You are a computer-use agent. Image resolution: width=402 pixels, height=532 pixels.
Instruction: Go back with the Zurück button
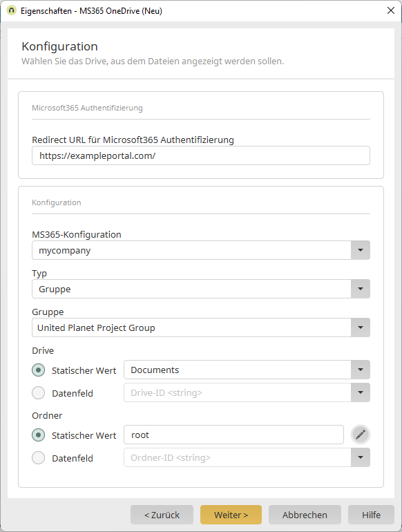162,515
